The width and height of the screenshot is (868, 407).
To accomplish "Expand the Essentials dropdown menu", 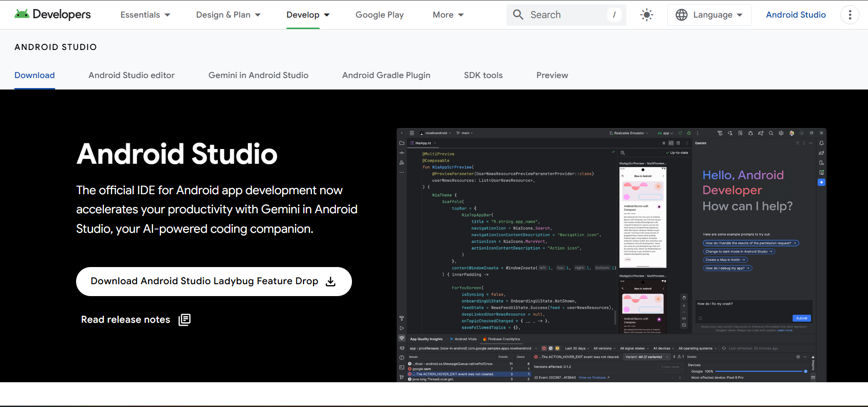I will (145, 15).
